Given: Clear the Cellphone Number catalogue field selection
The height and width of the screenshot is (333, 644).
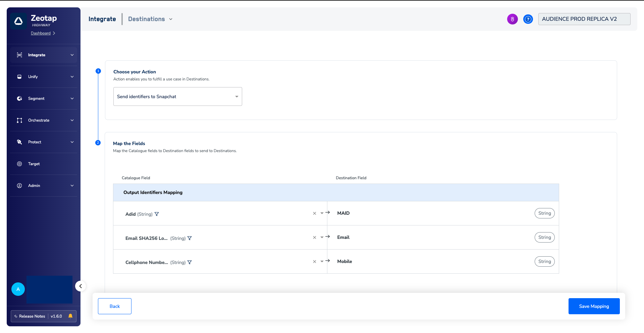Looking at the screenshot, I should (315, 262).
